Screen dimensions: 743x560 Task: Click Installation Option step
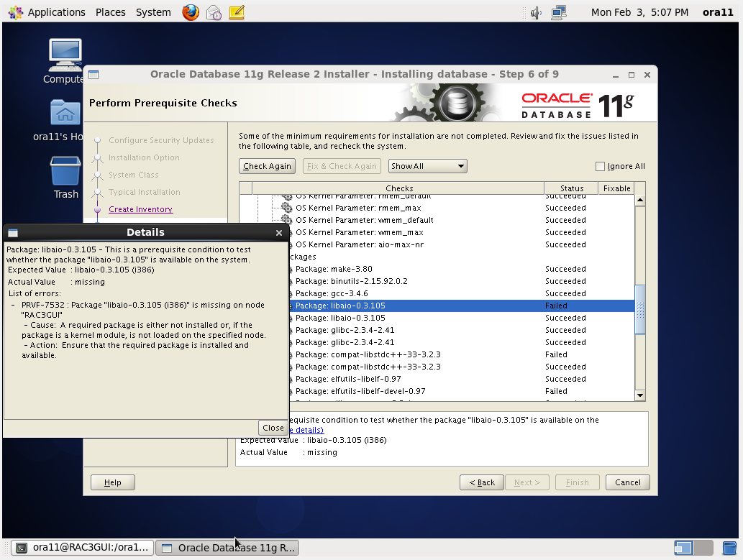(x=144, y=157)
